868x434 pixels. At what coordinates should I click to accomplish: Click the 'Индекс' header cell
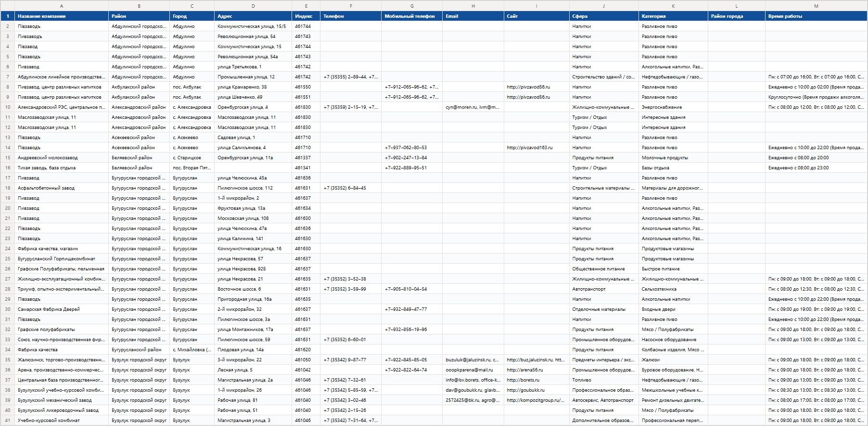click(x=306, y=16)
